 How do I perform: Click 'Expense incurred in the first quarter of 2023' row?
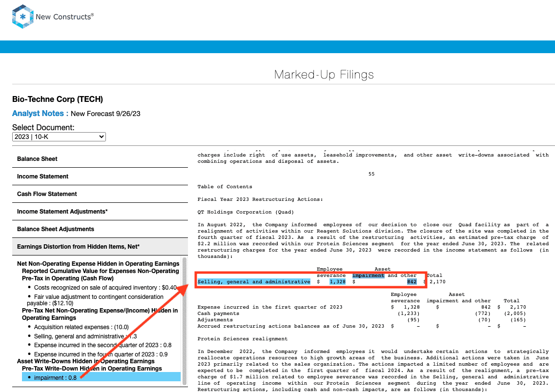[x=270, y=307]
